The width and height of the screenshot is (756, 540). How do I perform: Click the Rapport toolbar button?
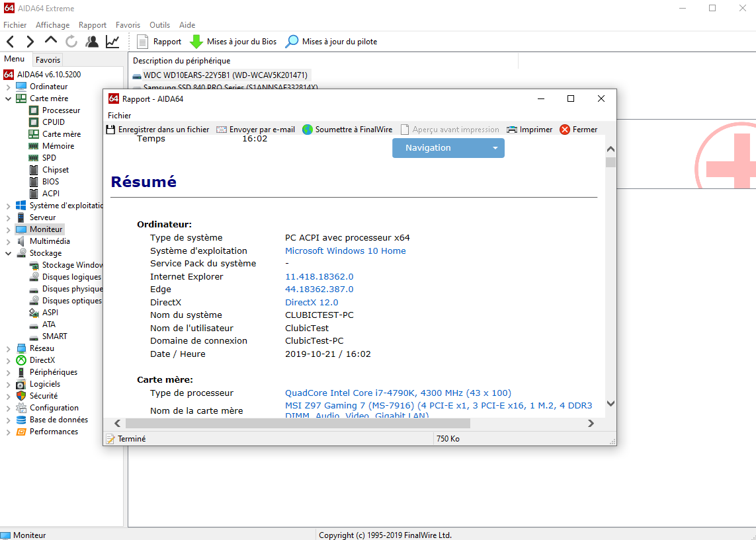point(159,42)
